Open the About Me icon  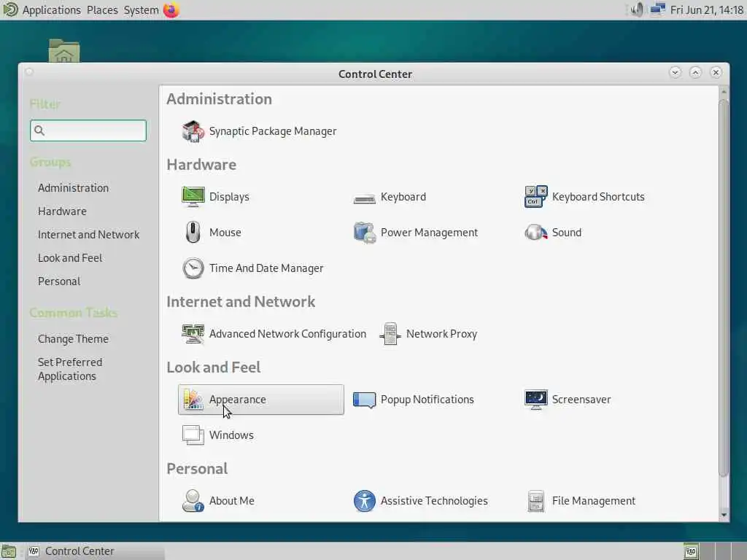(193, 501)
